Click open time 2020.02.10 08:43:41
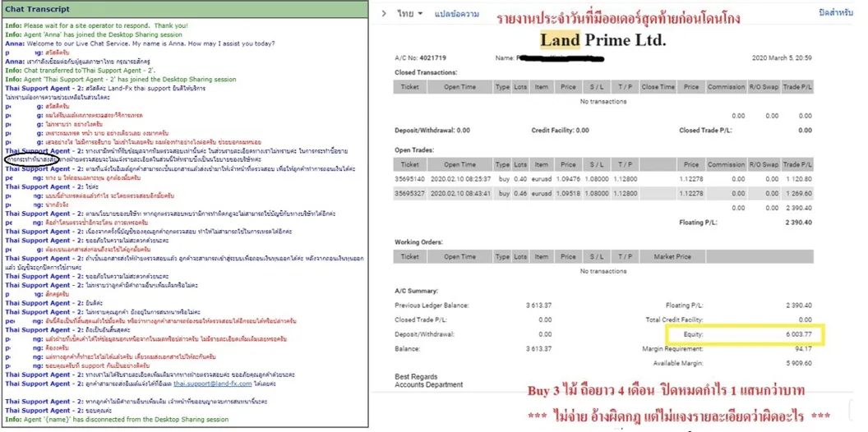Screen dimensions: 868x432 point(459,194)
